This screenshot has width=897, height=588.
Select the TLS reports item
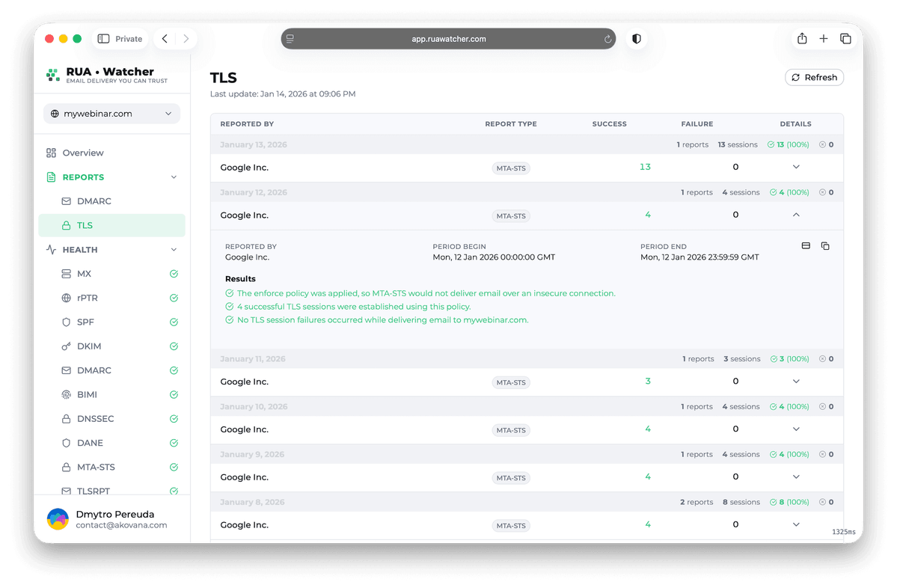111,225
